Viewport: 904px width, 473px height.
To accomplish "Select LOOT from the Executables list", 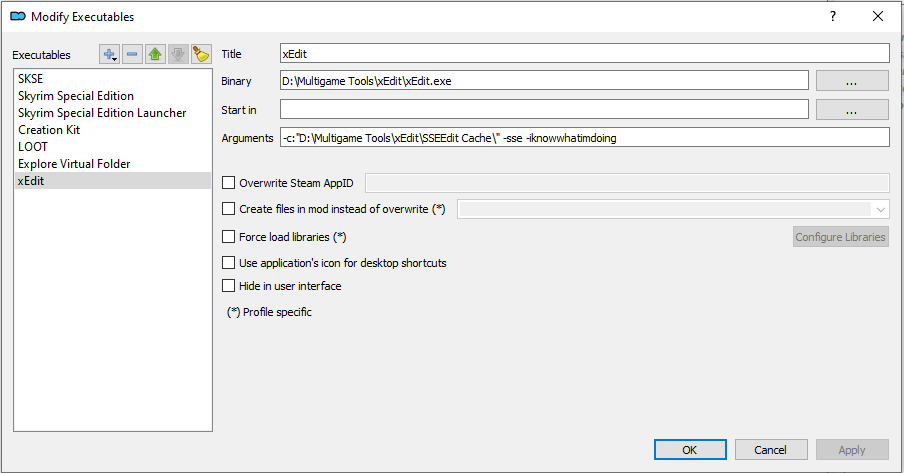I will click(x=33, y=147).
